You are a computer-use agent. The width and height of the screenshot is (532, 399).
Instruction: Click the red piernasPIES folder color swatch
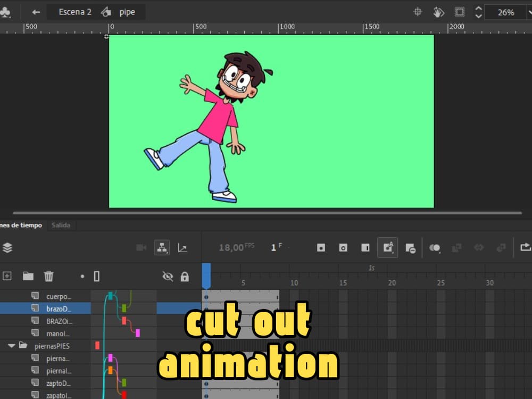pos(97,345)
